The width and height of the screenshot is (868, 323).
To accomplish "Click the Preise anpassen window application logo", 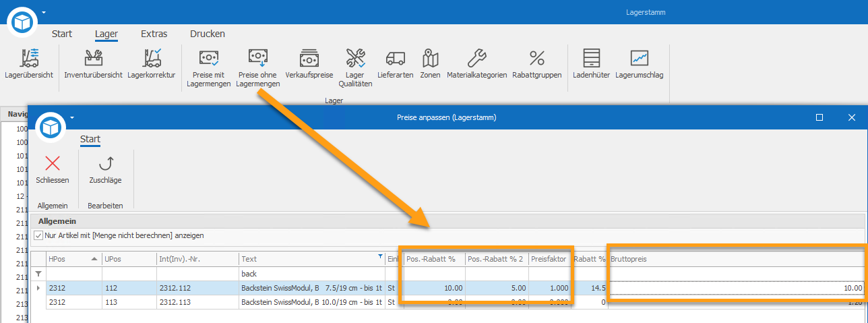I will [51, 127].
